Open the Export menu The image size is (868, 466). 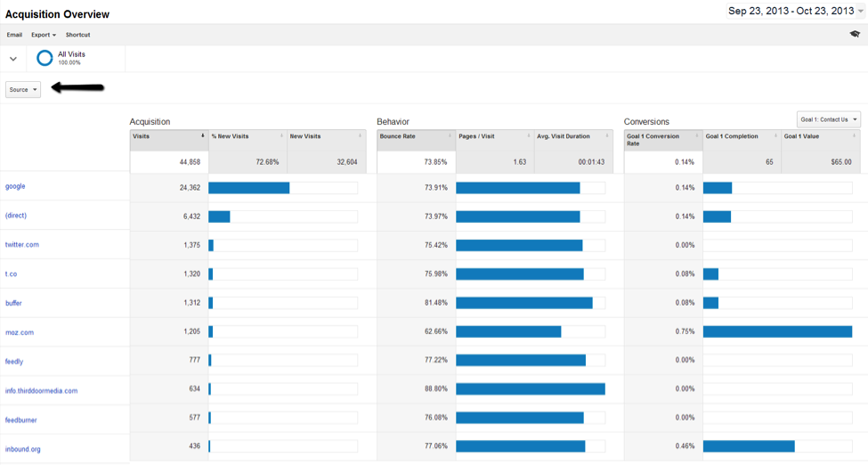pos(44,35)
